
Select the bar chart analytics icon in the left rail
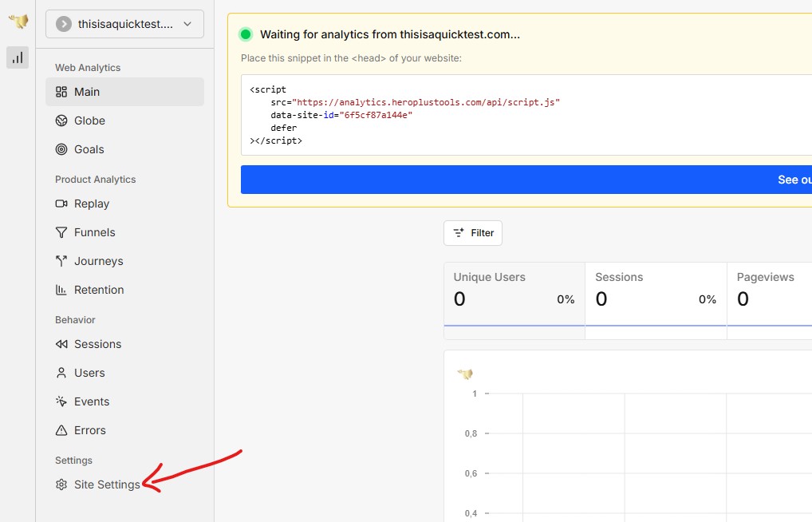(18, 57)
